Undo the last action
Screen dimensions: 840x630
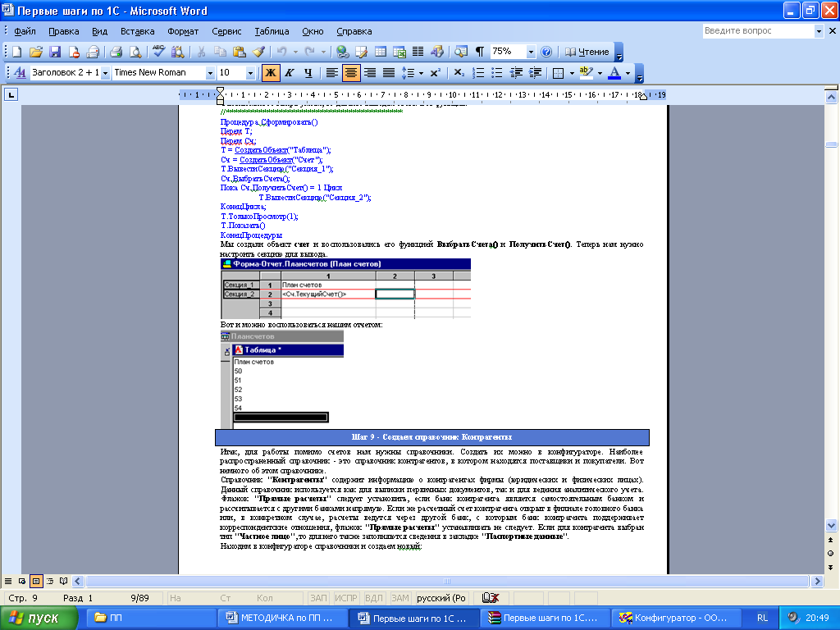pyautogui.click(x=281, y=52)
